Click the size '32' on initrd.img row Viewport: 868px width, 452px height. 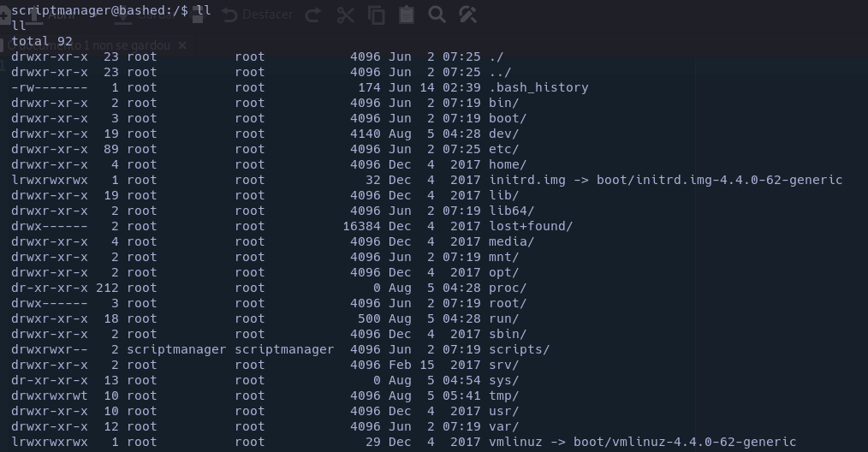pos(373,180)
